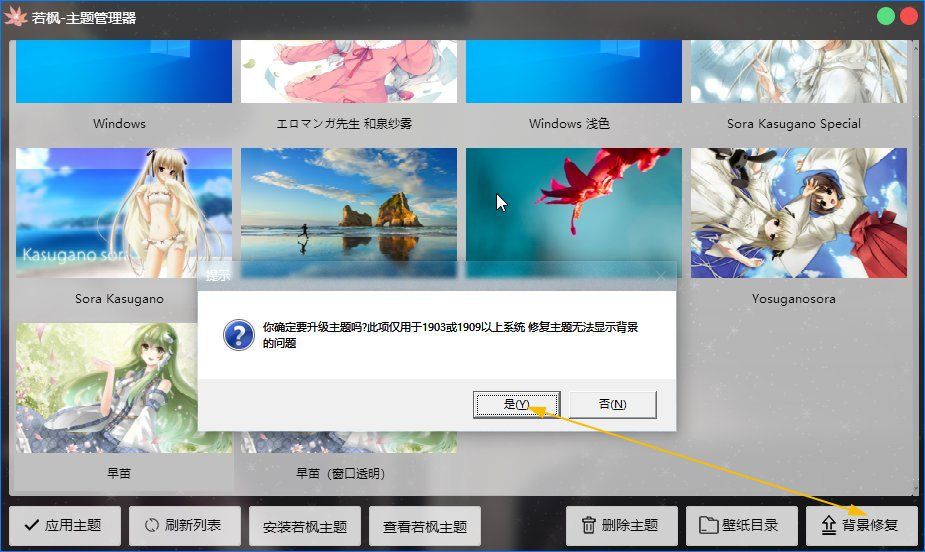The image size is (925, 552).
Task: Click the red close window circle
Action: tap(909, 16)
